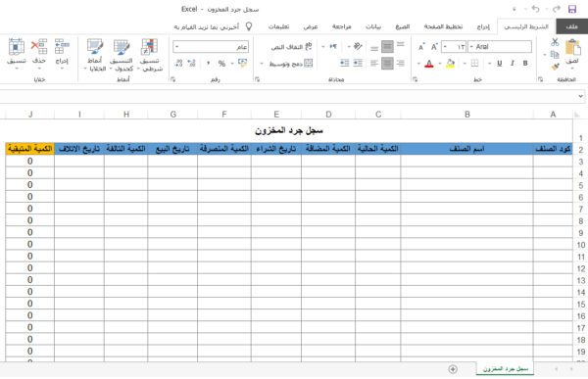Select sheet tab سجل جرد المخزون

(x=505, y=369)
